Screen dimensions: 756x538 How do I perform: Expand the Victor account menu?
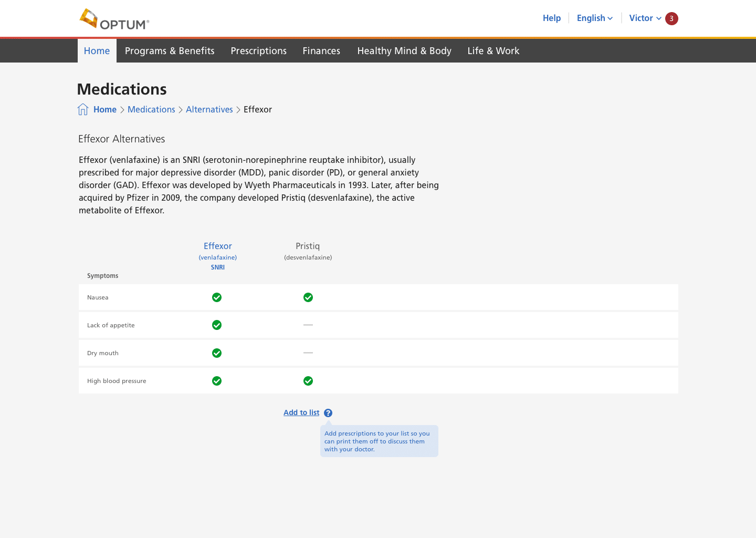(645, 18)
